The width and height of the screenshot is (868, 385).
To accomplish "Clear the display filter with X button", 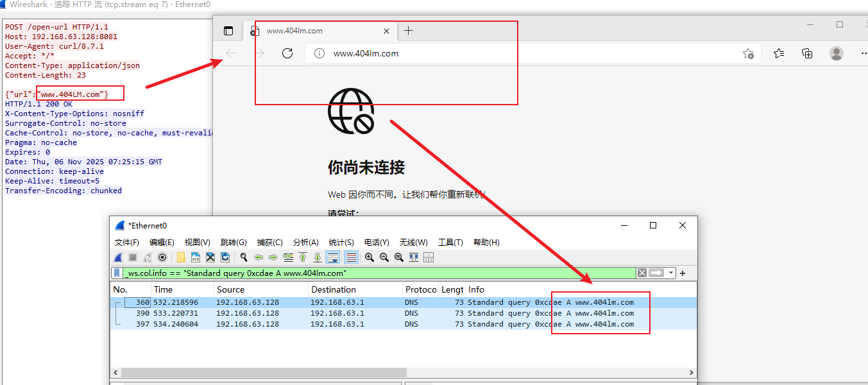I will 642,273.
